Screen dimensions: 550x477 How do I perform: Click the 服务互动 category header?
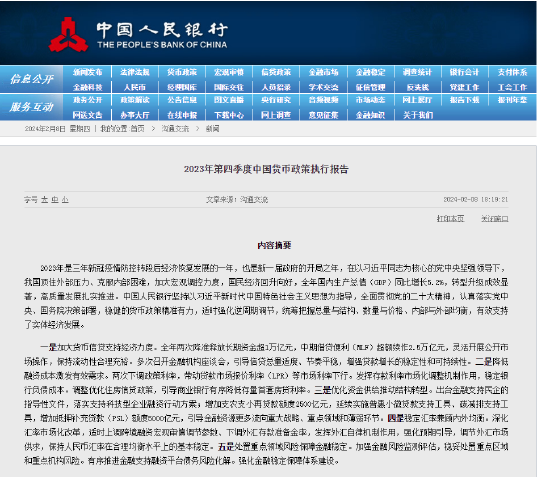[32, 107]
